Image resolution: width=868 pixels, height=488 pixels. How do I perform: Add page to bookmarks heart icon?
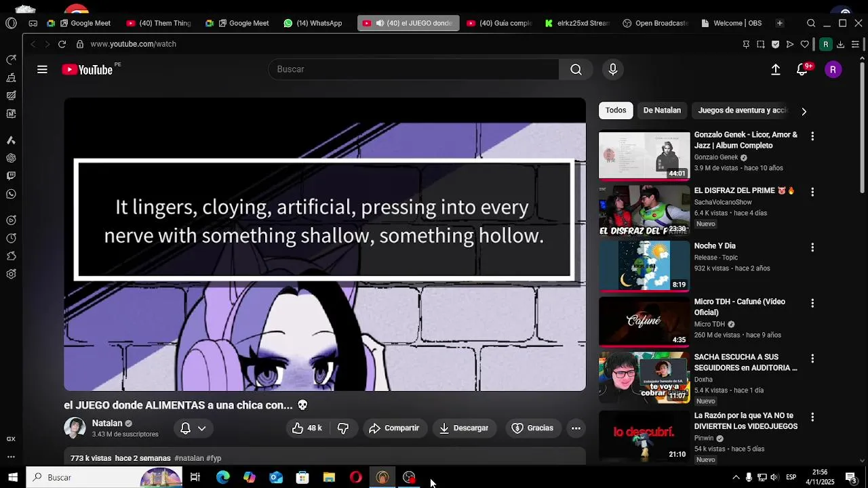point(805,44)
